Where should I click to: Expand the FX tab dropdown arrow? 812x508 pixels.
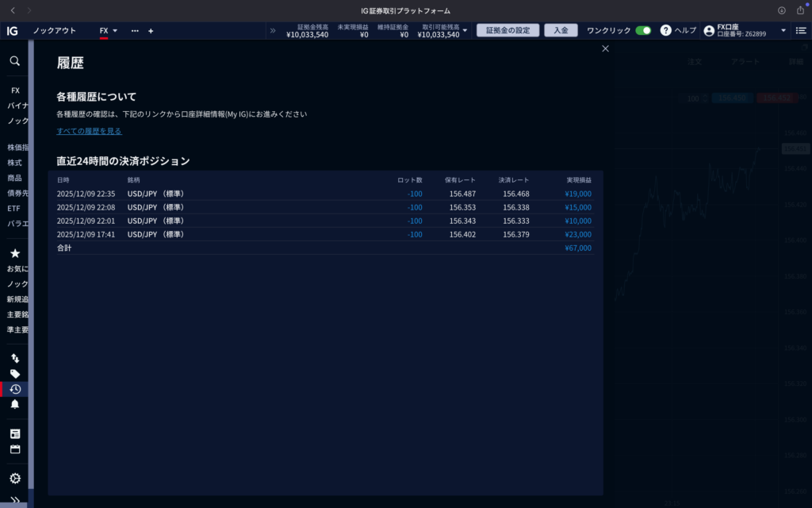tap(115, 31)
